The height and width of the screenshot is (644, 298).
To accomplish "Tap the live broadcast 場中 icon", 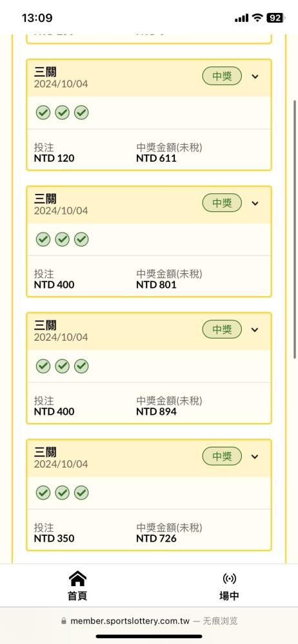I will (229, 579).
